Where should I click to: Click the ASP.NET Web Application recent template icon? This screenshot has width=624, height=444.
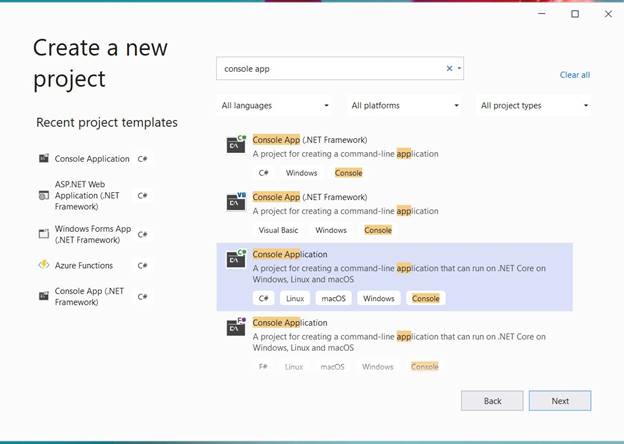[44, 195]
